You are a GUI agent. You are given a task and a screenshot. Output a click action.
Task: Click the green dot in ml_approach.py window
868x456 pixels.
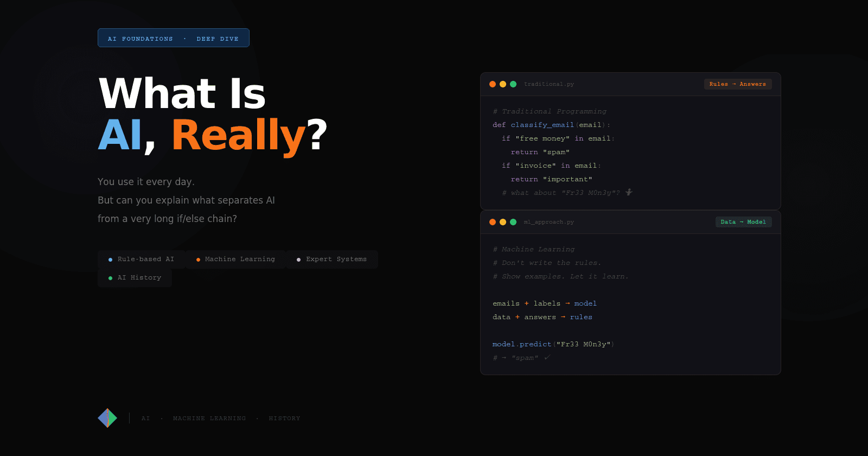point(513,222)
